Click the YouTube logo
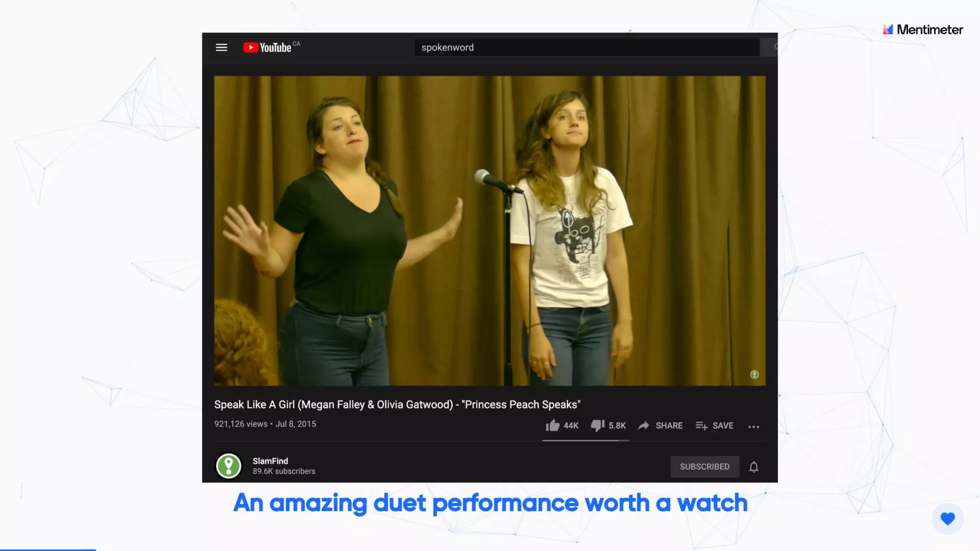This screenshot has width=980, height=551. click(x=267, y=47)
